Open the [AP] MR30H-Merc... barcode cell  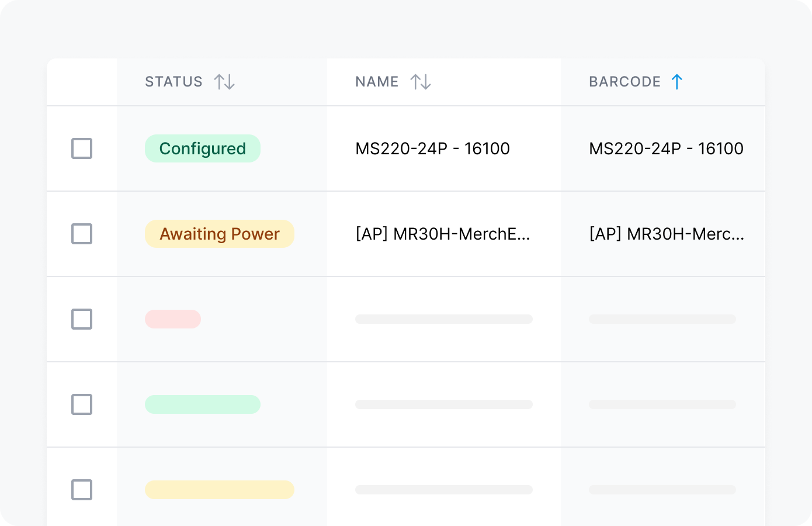(x=667, y=234)
